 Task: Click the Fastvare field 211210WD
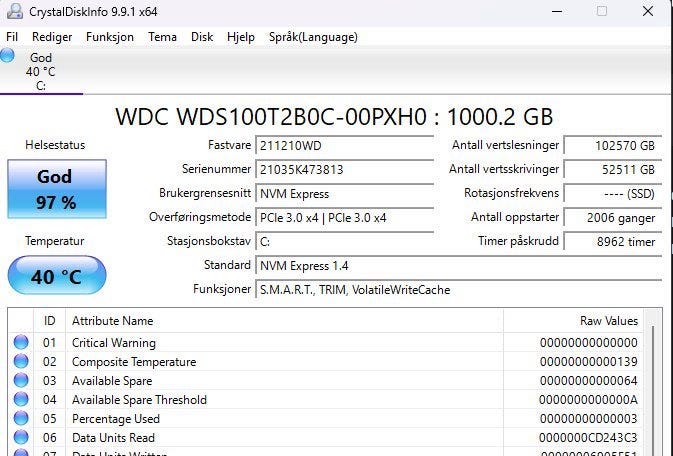click(x=345, y=146)
